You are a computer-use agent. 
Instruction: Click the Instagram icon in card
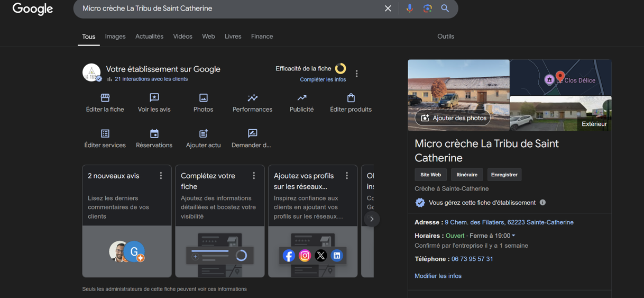point(305,256)
